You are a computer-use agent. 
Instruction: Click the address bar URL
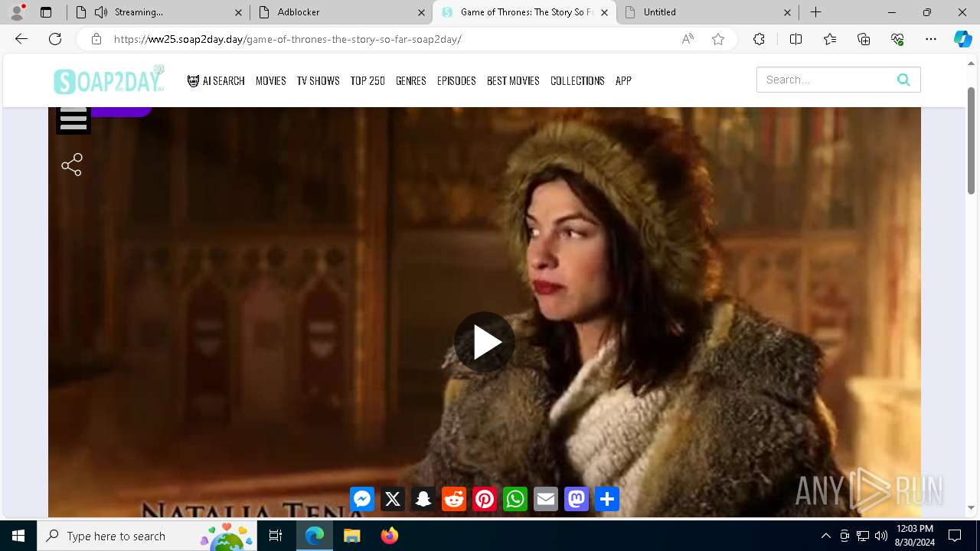pos(288,39)
